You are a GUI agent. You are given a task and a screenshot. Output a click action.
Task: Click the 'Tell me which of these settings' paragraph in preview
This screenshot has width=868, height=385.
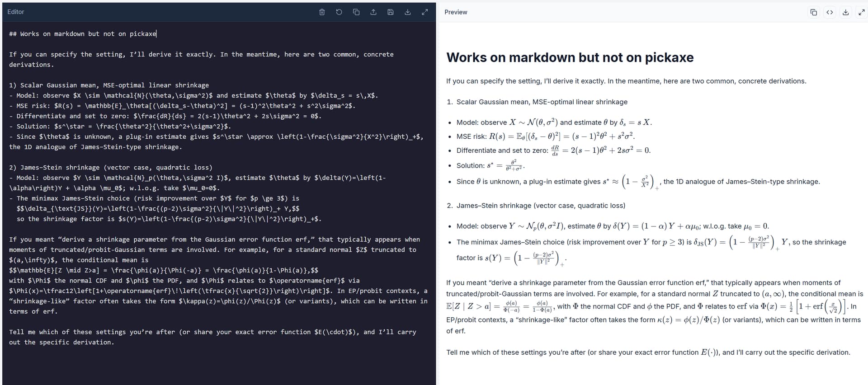point(648,352)
